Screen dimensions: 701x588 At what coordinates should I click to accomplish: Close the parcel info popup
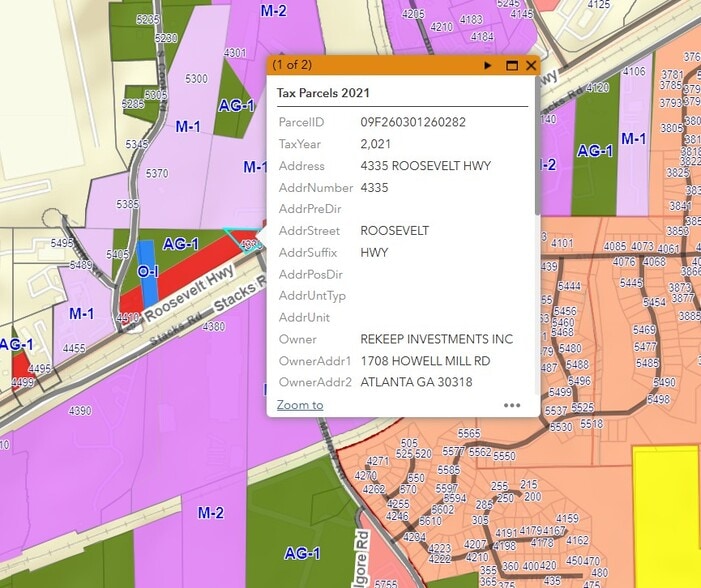click(x=531, y=65)
